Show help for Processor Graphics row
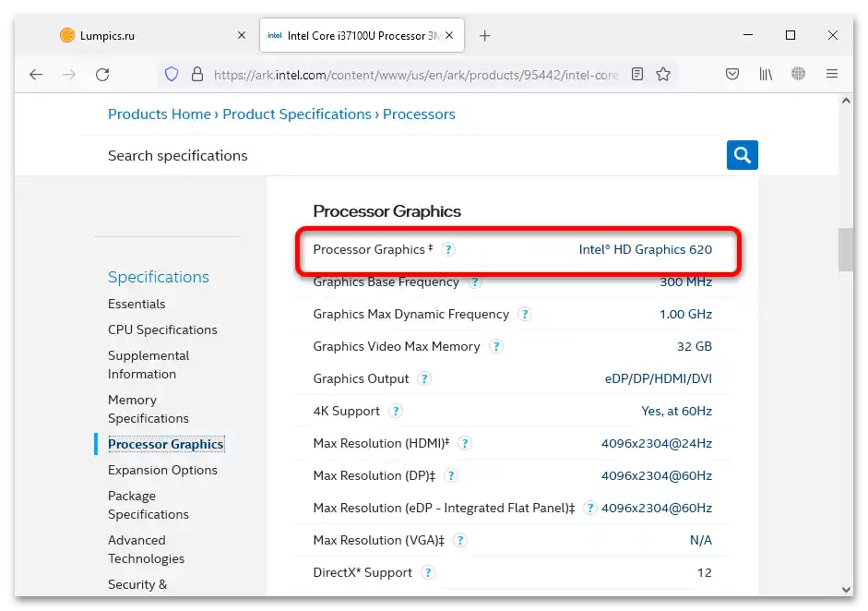Screen dimensions: 868x611 pyautogui.click(x=448, y=250)
